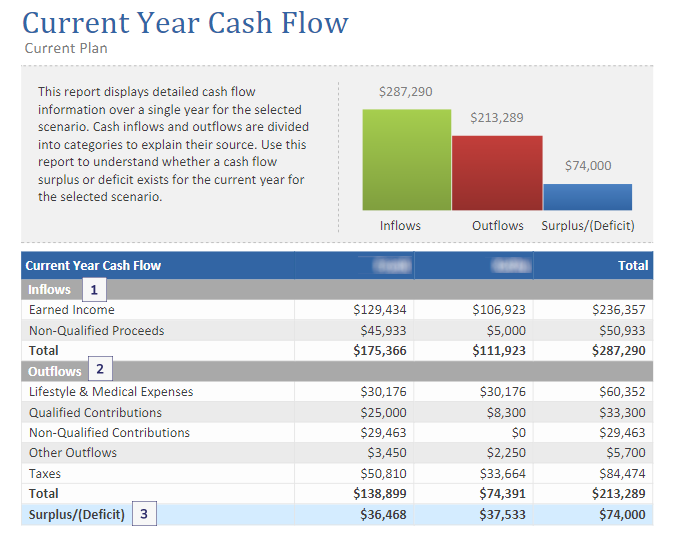The image size is (673, 544).
Task: Click the $74,391 outflows total cell
Action: coord(503,494)
